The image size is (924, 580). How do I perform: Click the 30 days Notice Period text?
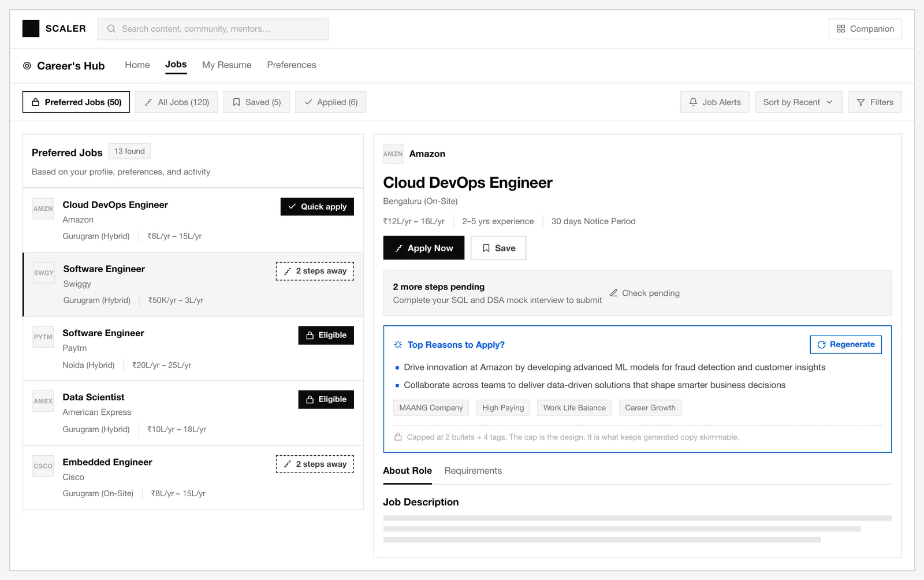tap(593, 221)
